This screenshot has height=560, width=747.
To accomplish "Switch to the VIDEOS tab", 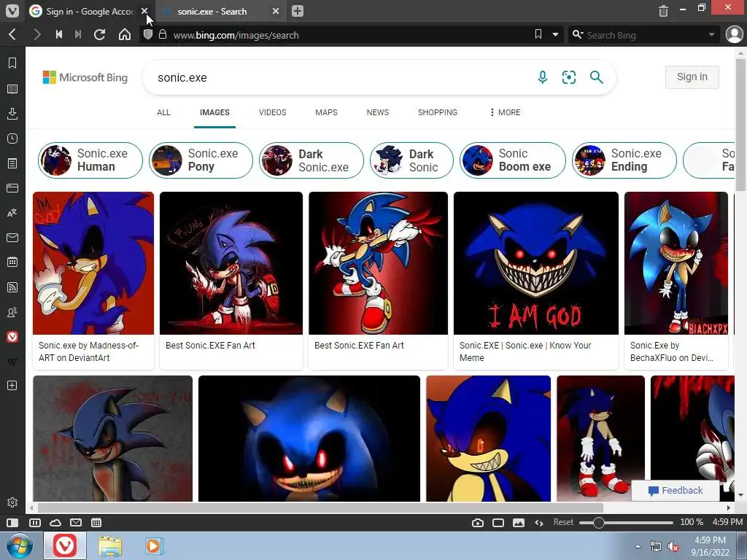I will [x=273, y=112].
